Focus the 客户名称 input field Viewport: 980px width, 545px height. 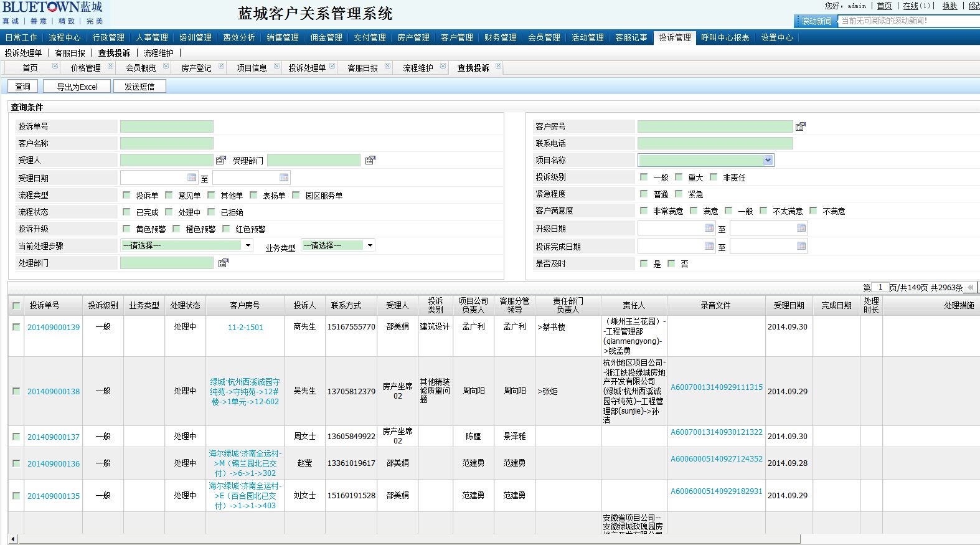tap(167, 143)
